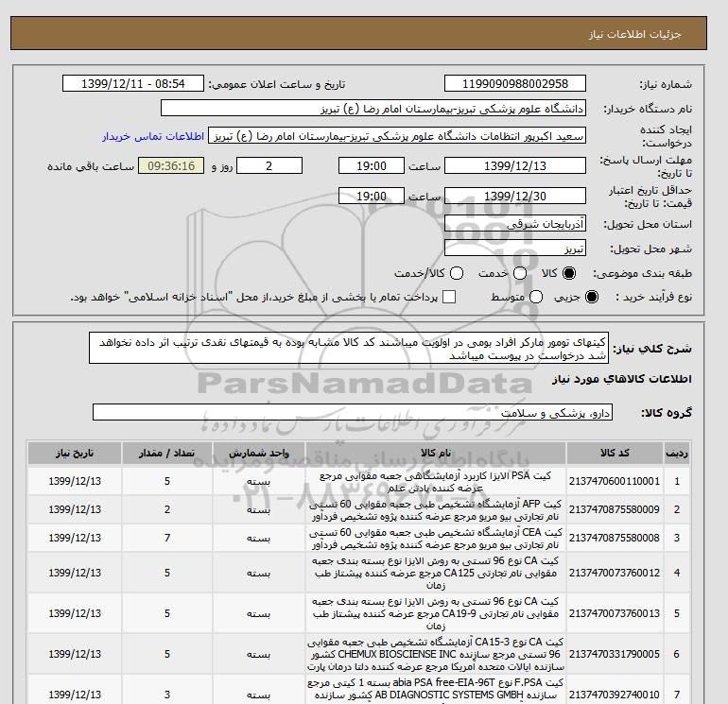Click the need number field 1199090988002958
728x704 pixels.
(515, 83)
